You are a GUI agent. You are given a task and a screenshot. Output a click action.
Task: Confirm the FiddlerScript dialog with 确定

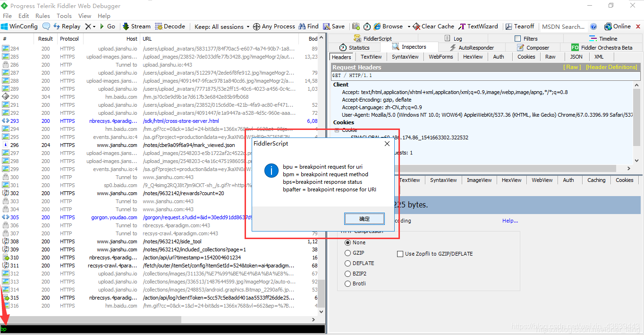pos(364,219)
